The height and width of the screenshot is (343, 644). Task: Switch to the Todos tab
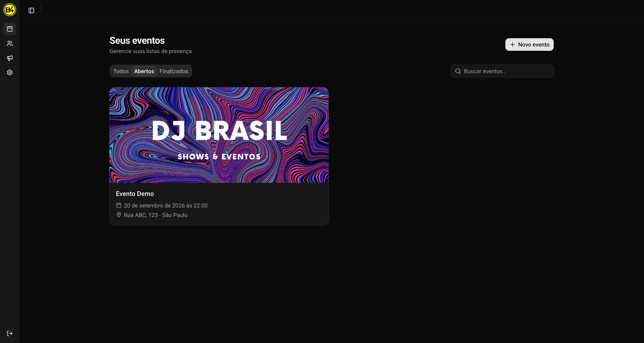tap(121, 71)
